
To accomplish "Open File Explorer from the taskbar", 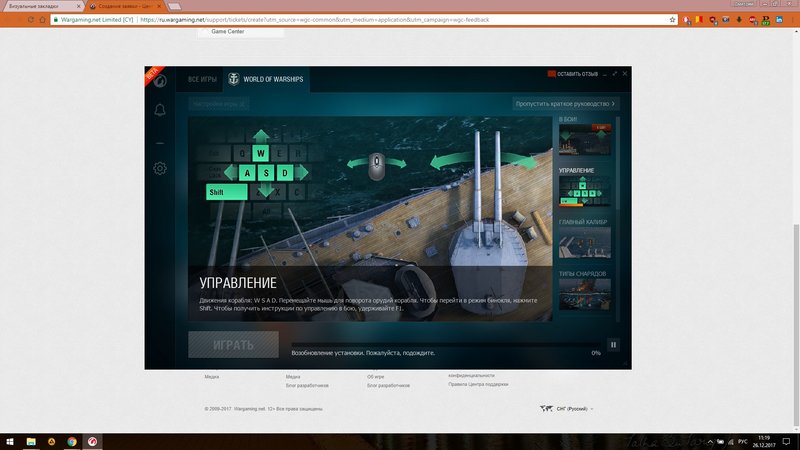I will coord(31,442).
